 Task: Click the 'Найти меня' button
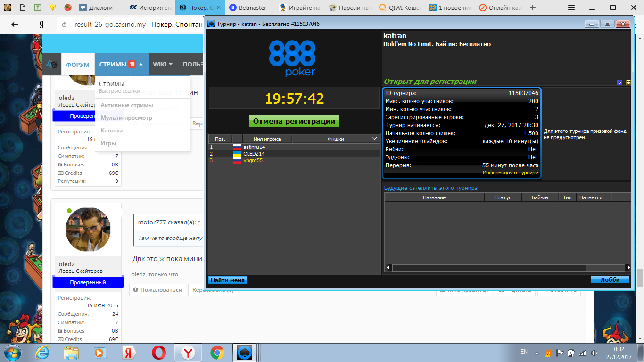click(x=228, y=280)
